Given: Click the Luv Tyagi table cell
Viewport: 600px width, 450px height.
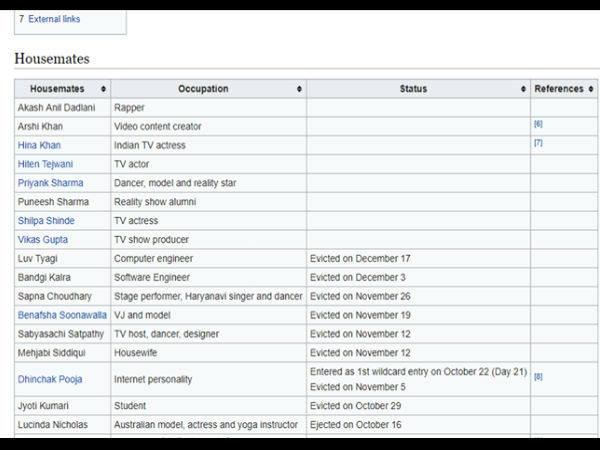Looking at the screenshot, I should [x=37, y=259].
